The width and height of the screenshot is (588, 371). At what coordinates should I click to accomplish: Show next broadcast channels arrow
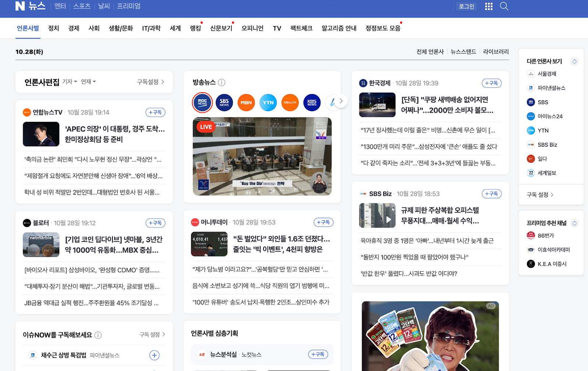coord(341,101)
